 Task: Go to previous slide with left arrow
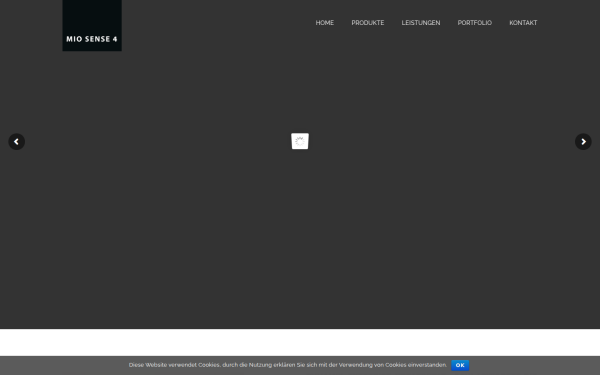pos(16,142)
